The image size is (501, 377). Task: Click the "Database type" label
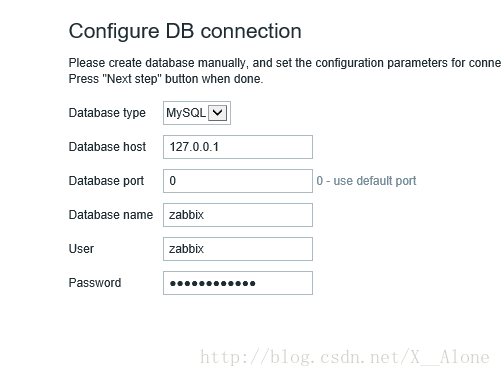click(x=107, y=113)
